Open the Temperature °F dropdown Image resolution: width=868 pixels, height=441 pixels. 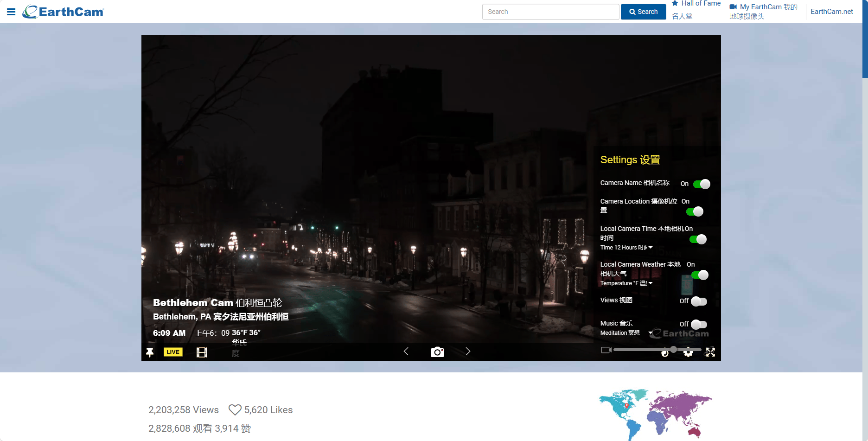coord(626,283)
